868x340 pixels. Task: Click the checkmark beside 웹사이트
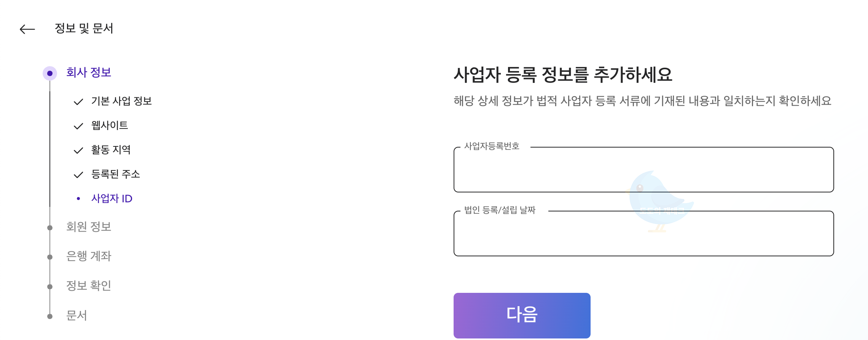(x=78, y=126)
